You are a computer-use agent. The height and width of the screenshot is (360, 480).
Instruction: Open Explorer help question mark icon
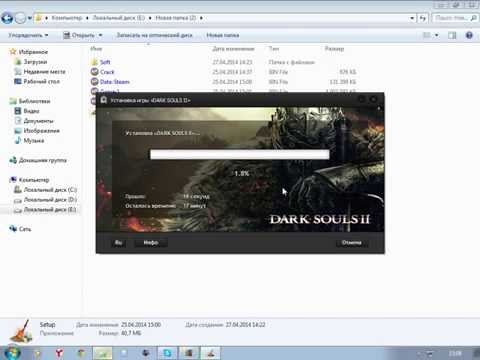(x=469, y=35)
